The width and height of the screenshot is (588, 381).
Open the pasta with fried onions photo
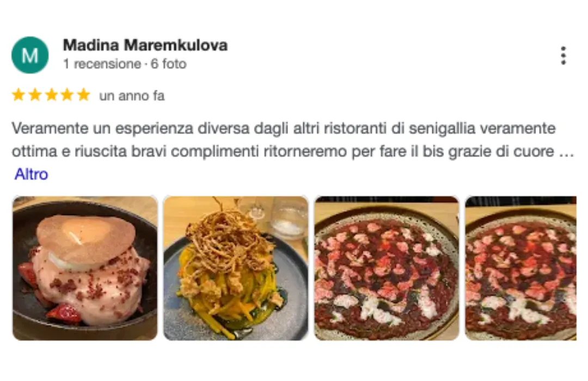[x=236, y=268]
